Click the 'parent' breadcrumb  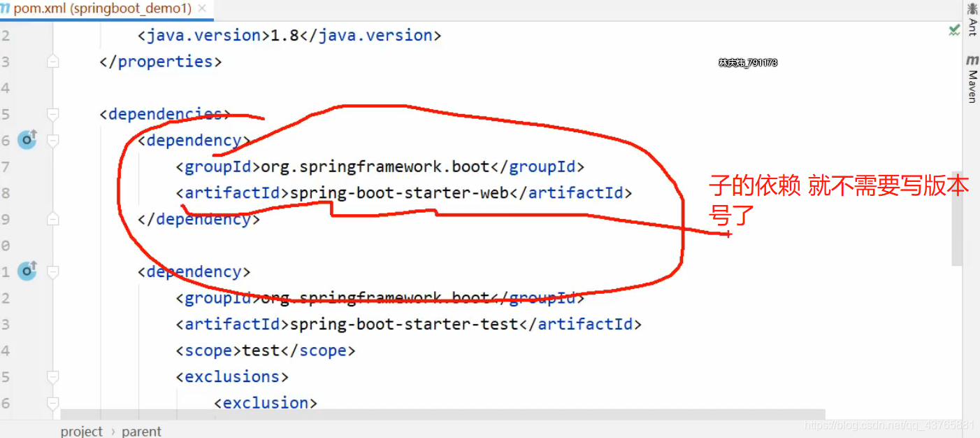[141, 431]
